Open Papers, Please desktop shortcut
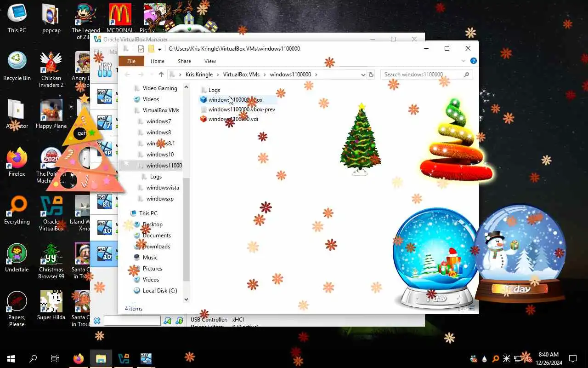 point(17,309)
